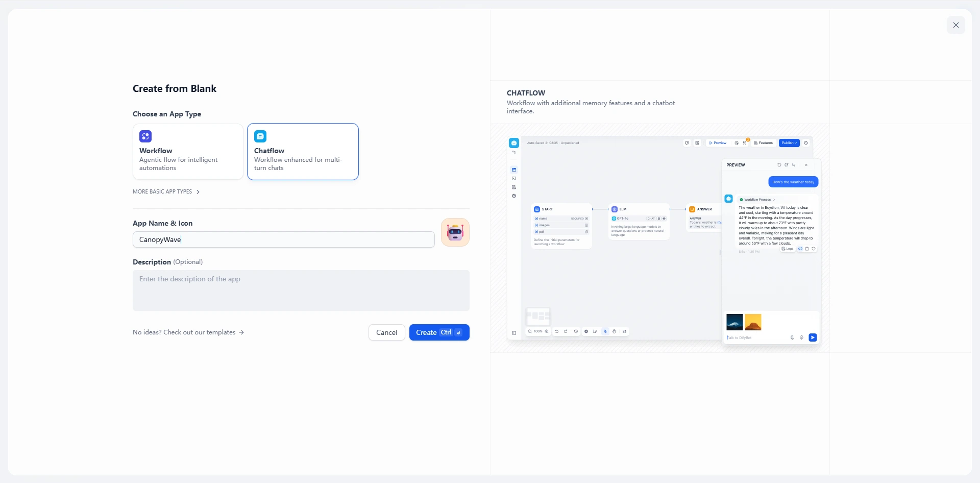Click the Create button
This screenshot has height=483, width=980.
439,332
